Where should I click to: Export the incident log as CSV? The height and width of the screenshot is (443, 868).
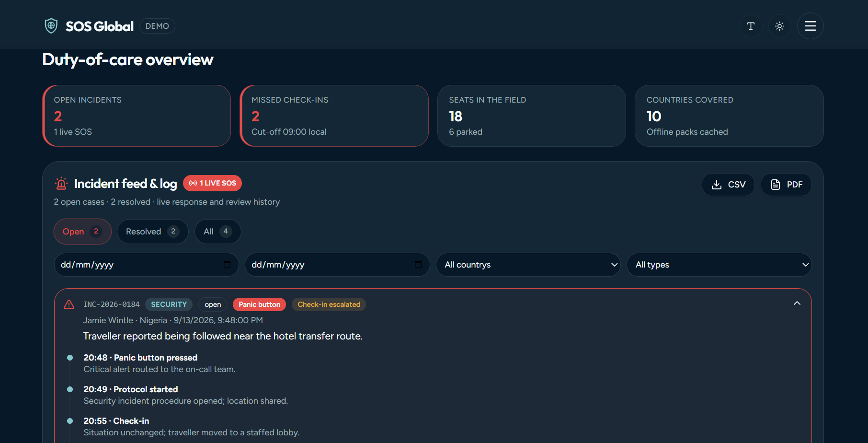728,185
